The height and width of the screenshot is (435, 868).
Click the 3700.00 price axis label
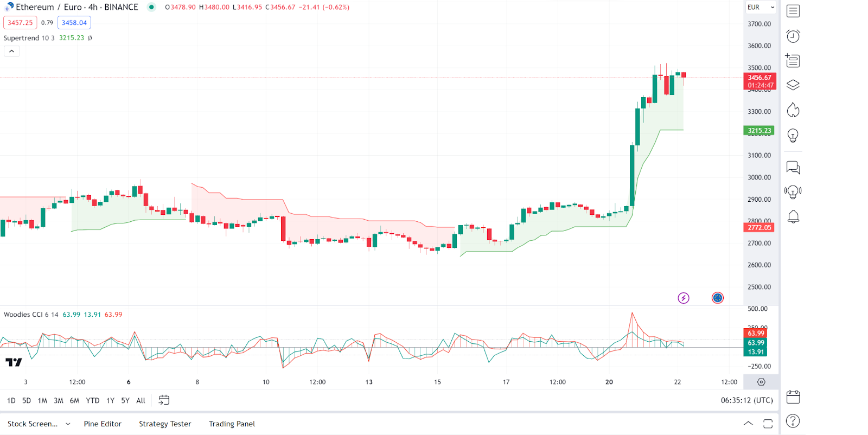click(x=759, y=24)
